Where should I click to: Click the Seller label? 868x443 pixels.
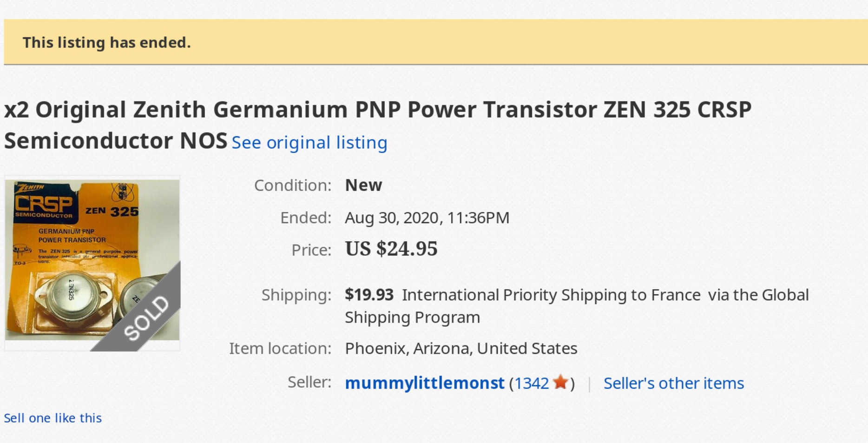tap(309, 382)
